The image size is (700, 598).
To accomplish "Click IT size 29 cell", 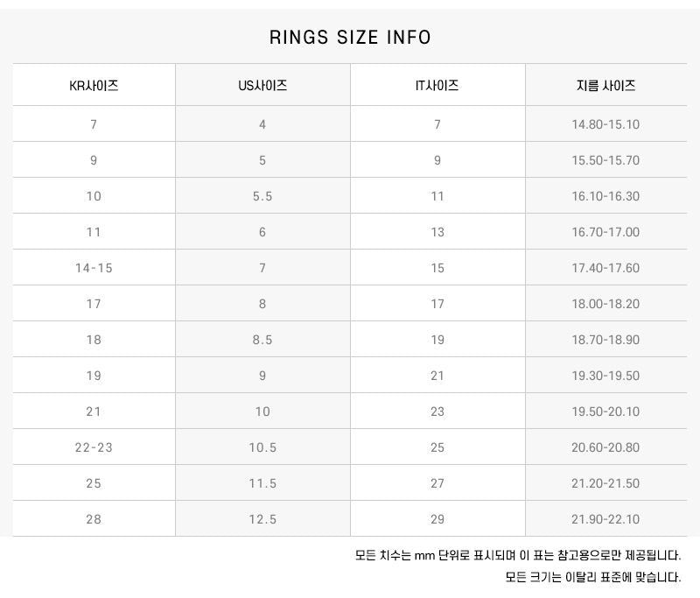I will click(437, 519).
